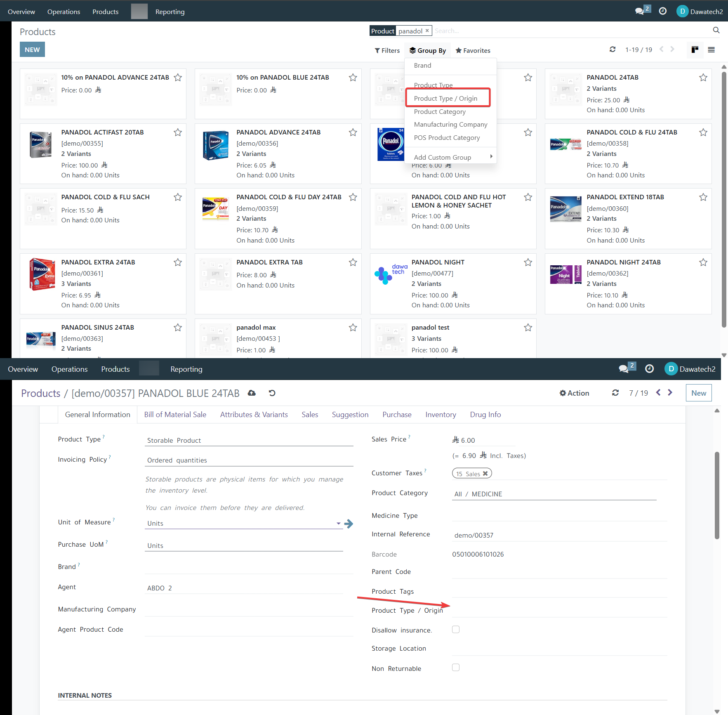Go to previous page of products list

pyautogui.click(x=662, y=49)
